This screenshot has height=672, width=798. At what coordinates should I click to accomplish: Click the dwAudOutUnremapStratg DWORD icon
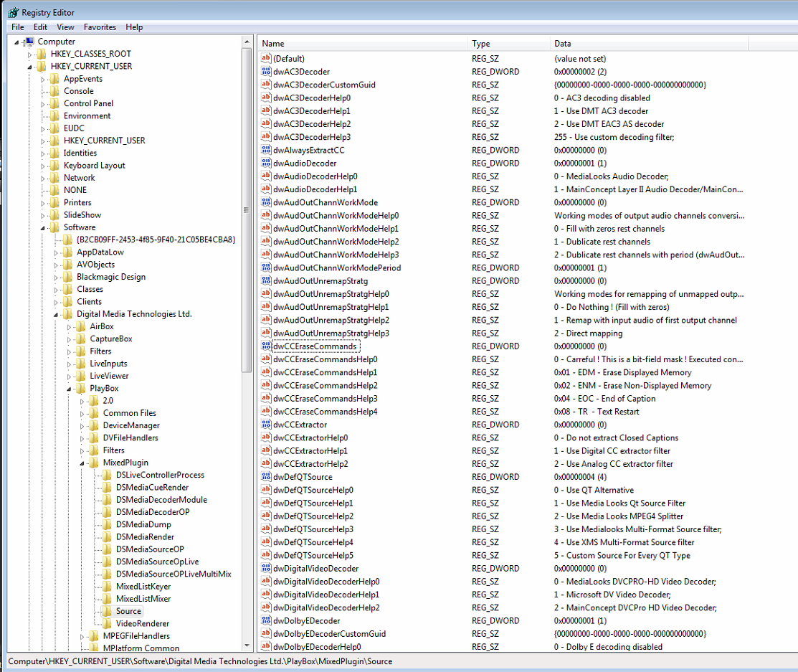tap(266, 280)
